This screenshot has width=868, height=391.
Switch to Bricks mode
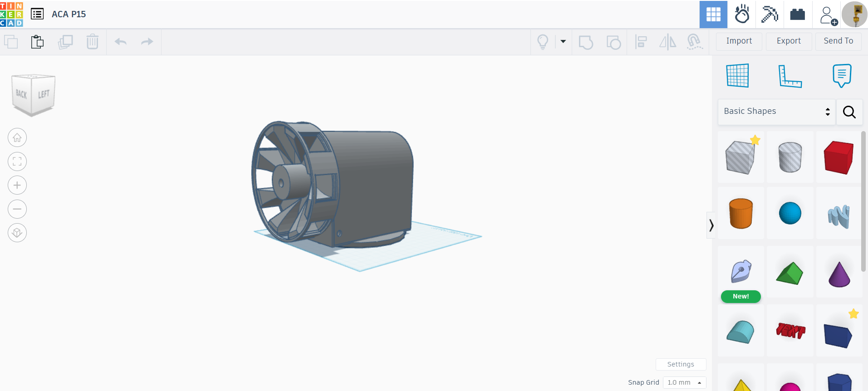tap(797, 15)
